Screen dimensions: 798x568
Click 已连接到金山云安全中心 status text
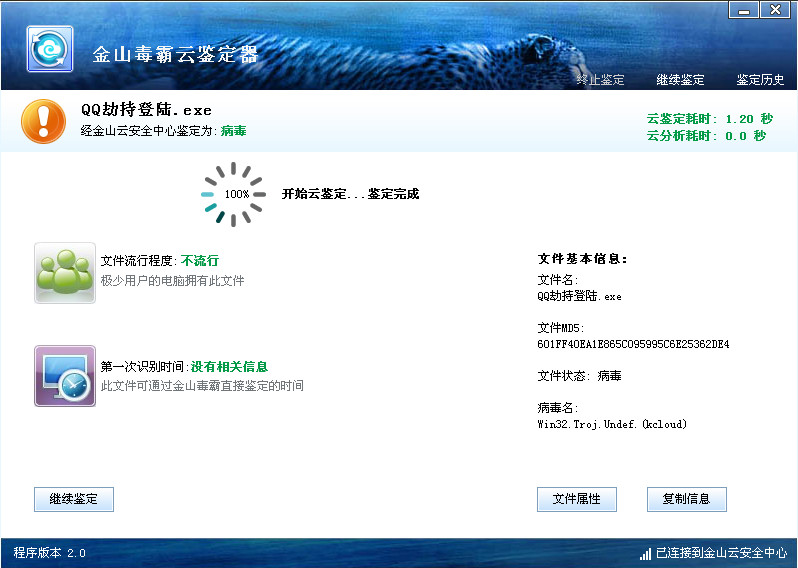pos(721,553)
